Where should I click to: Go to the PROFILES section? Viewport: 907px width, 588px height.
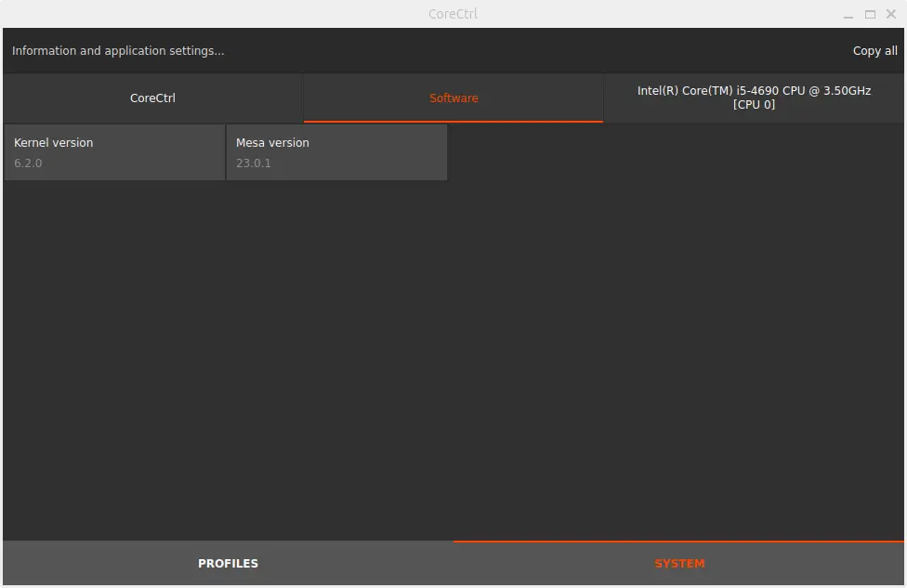pyautogui.click(x=228, y=564)
